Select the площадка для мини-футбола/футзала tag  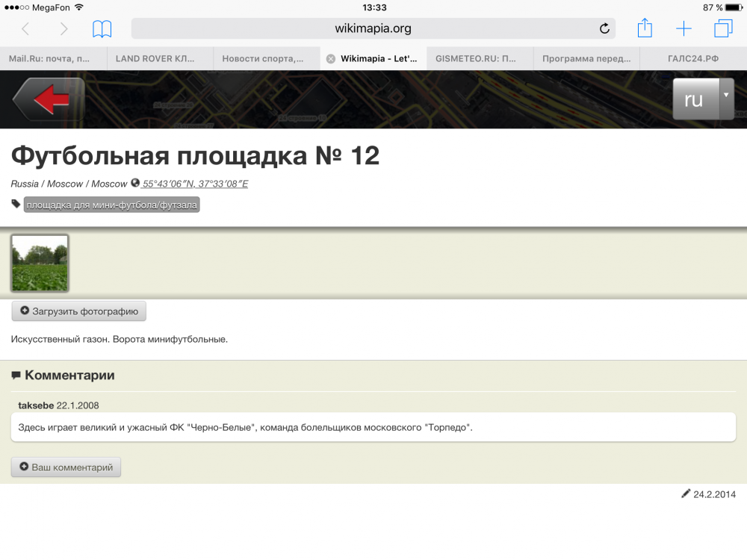112,205
